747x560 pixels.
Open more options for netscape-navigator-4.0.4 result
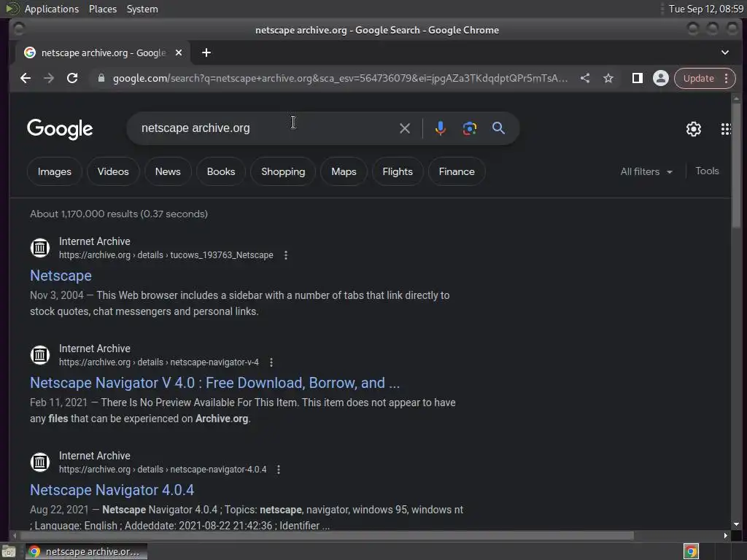click(x=279, y=470)
